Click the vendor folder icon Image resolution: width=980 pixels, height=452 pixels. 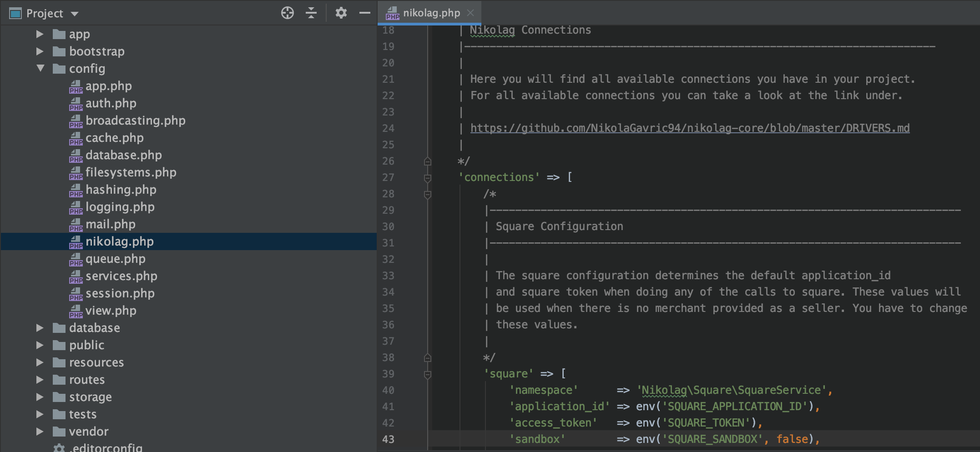pos(59,432)
